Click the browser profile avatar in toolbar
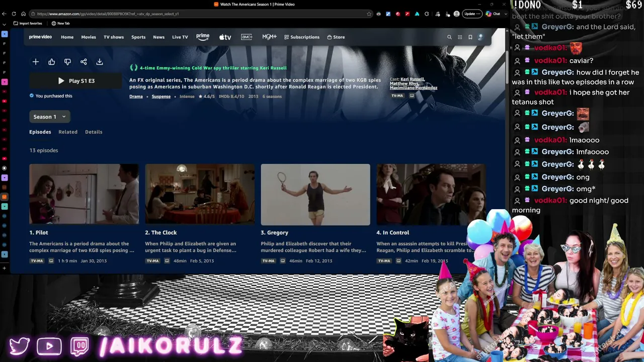The width and height of the screenshot is (644, 362). [x=457, y=14]
